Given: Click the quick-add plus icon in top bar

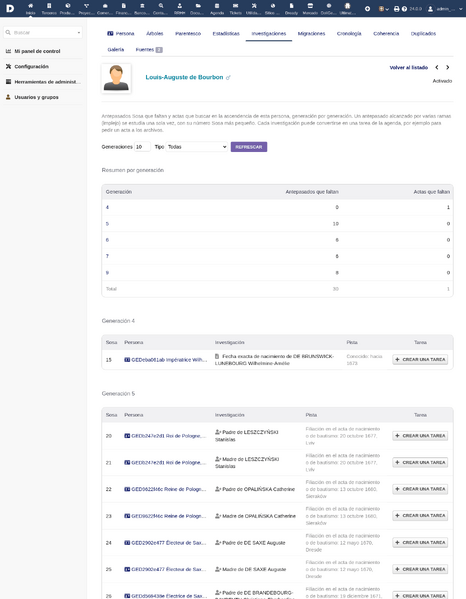Looking at the screenshot, I should [367, 8].
